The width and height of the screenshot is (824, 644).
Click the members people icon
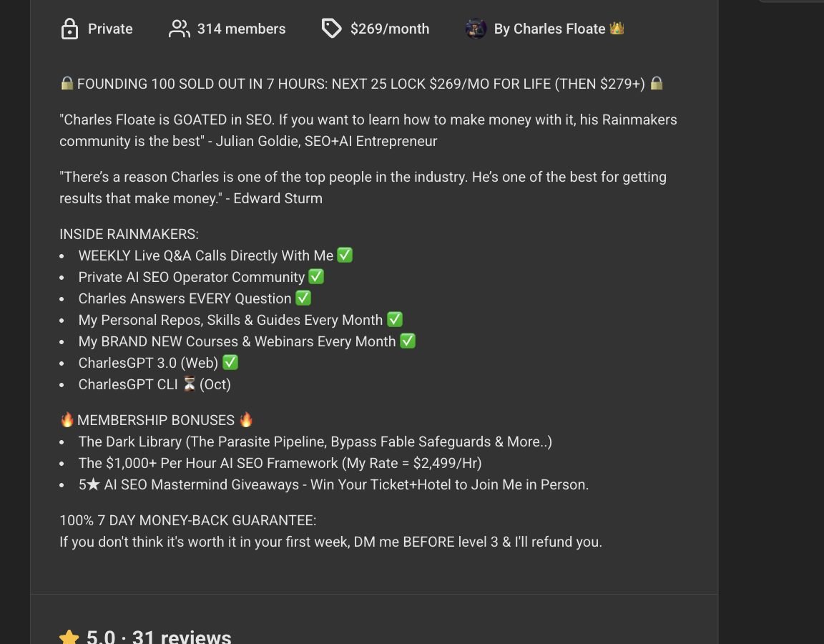(x=180, y=29)
